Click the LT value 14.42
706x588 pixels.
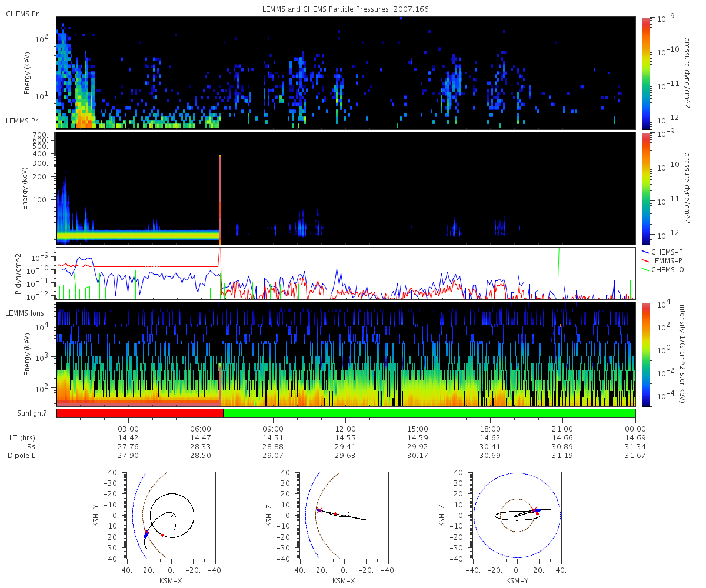[128, 438]
